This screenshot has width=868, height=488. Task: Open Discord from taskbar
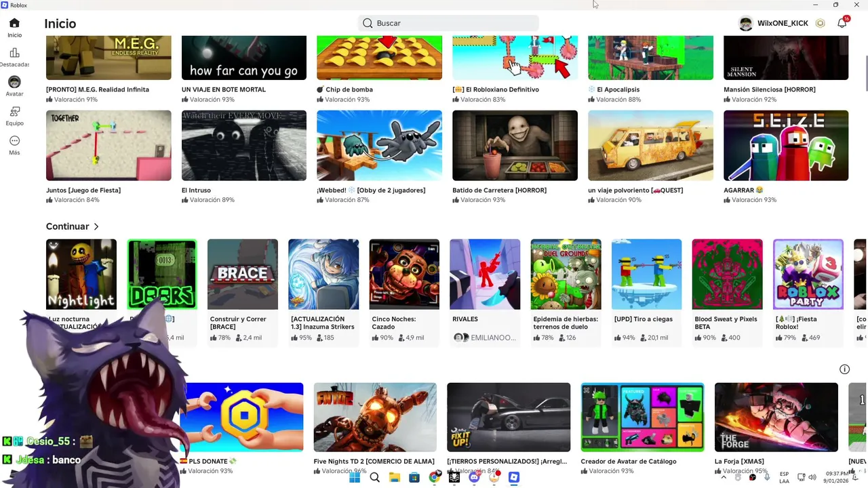click(x=474, y=477)
